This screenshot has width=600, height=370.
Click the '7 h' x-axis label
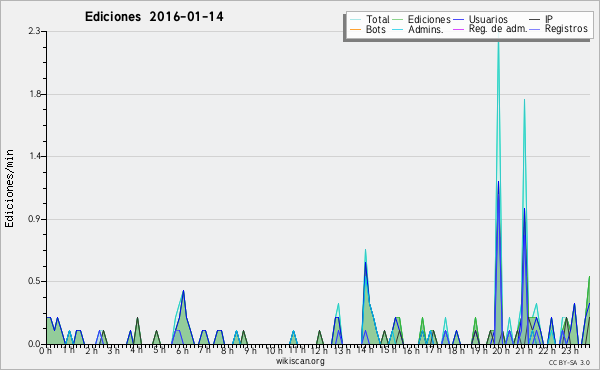click(x=204, y=350)
